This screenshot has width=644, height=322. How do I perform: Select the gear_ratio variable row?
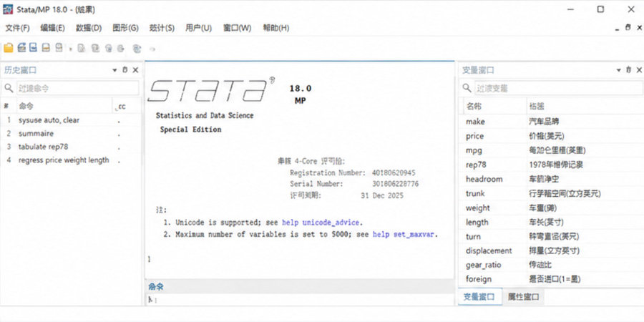coord(552,265)
